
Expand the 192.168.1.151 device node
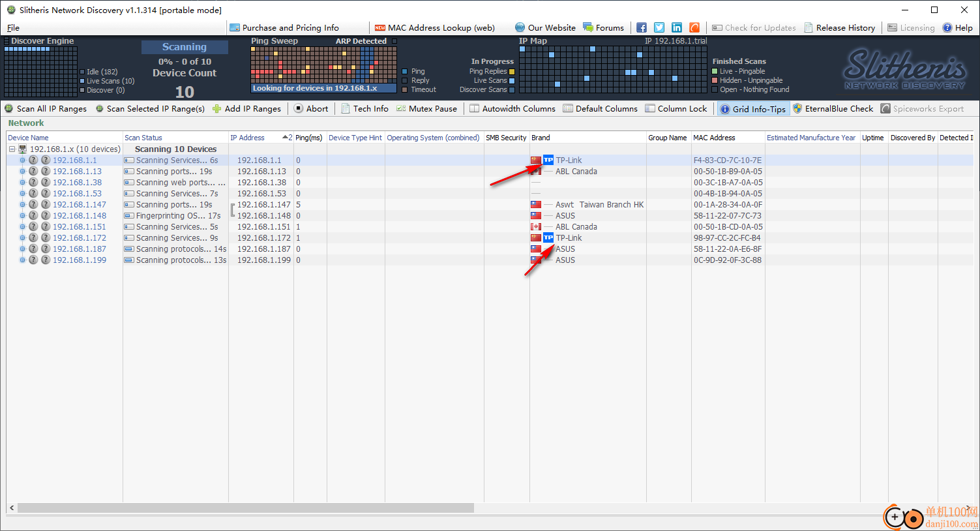23,227
